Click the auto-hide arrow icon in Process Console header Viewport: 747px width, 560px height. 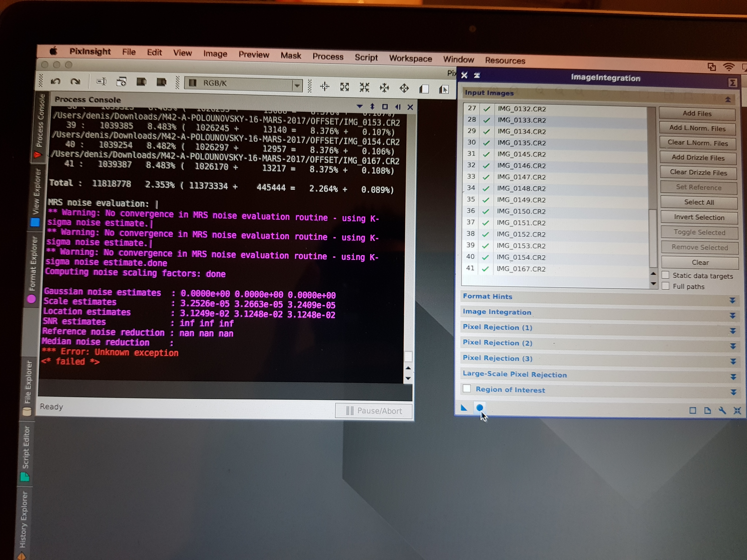point(398,107)
